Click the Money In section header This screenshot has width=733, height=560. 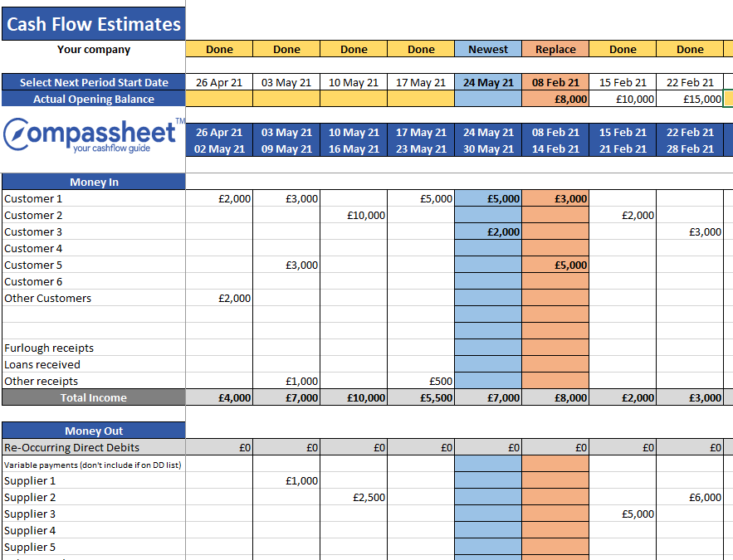93,182
